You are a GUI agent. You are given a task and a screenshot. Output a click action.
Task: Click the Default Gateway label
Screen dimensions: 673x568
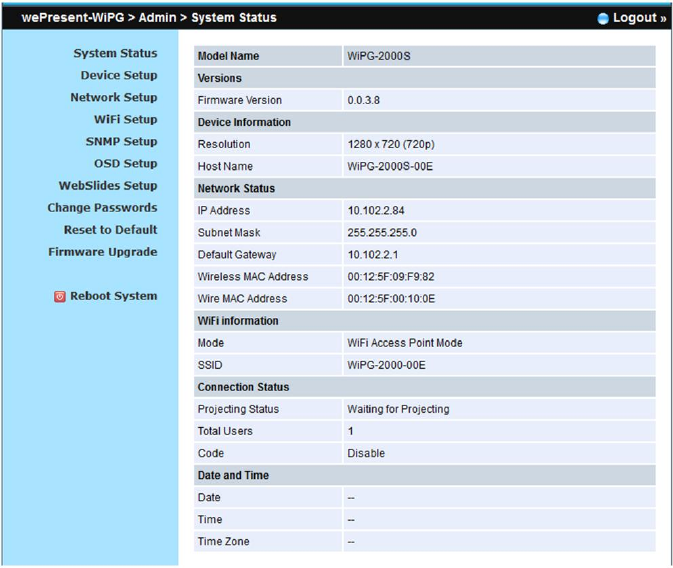click(x=237, y=255)
